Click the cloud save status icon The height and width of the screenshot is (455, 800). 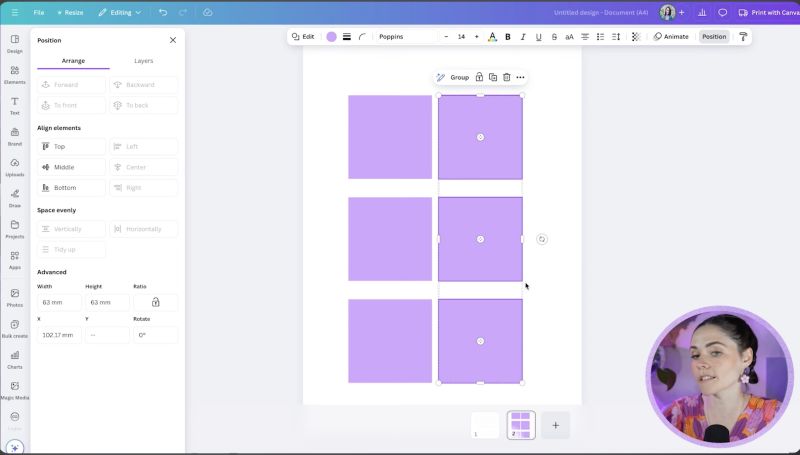pyautogui.click(x=208, y=12)
